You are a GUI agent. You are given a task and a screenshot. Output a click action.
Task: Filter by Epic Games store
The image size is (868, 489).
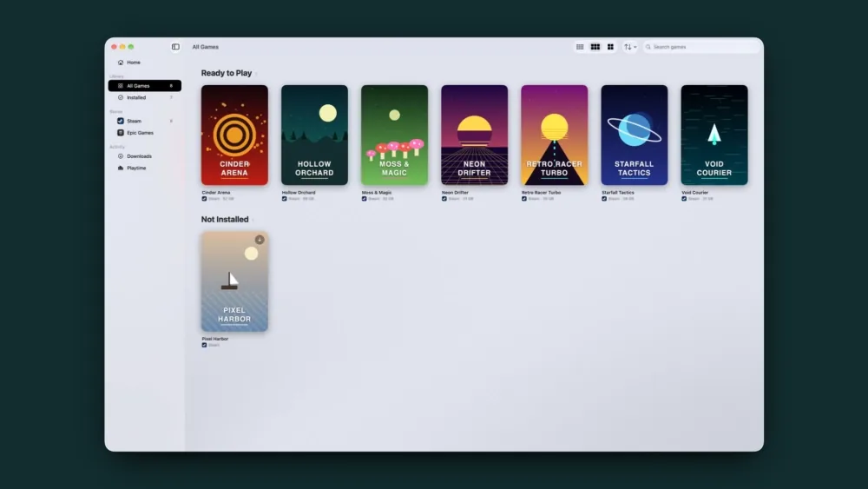coord(144,133)
